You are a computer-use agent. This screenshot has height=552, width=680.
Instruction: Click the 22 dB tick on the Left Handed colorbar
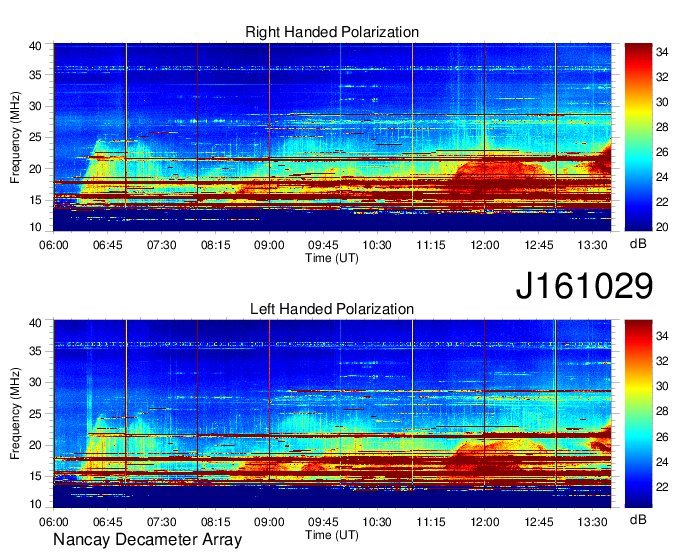[x=662, y=487]
